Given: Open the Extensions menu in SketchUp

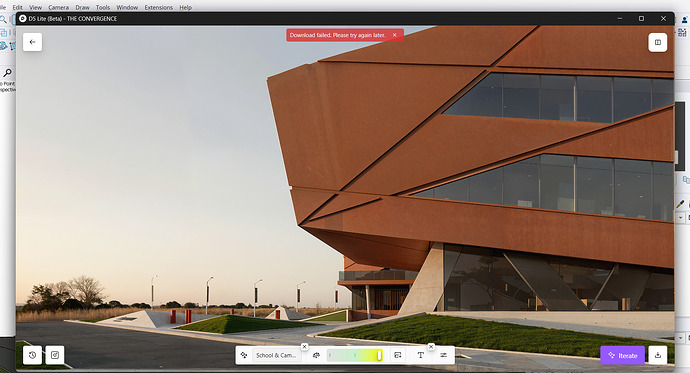Looking at the screenshot, I should pyautogui.click(x=158, y=7).
